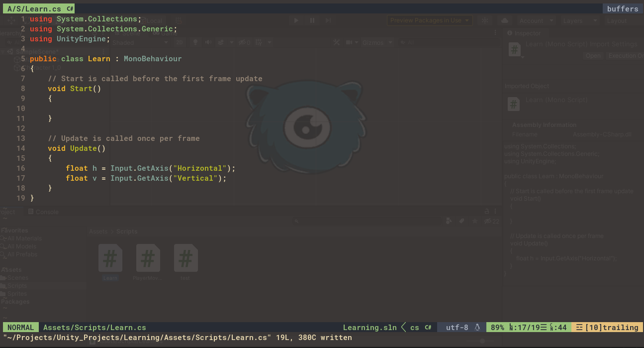Open the Layout dropdown

click(x=617, y=20)
